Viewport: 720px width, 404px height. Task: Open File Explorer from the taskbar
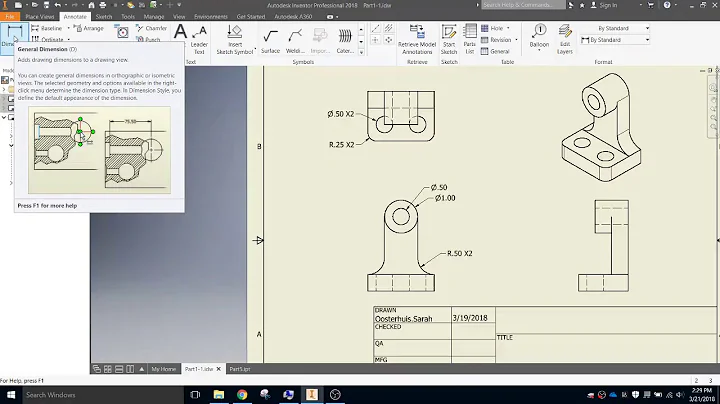point(219,395)
